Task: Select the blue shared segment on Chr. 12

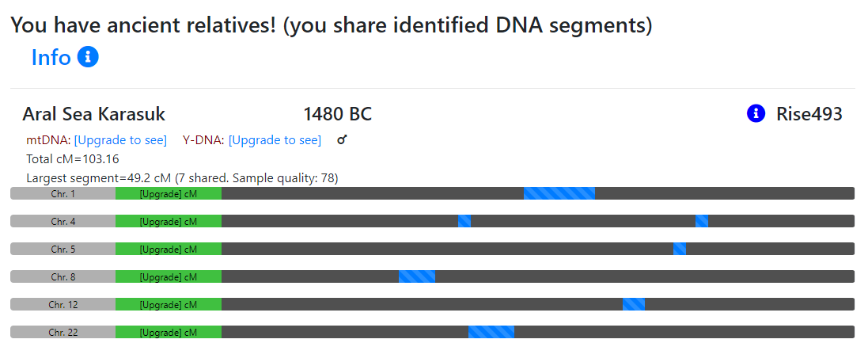Action: pos(634,304)
